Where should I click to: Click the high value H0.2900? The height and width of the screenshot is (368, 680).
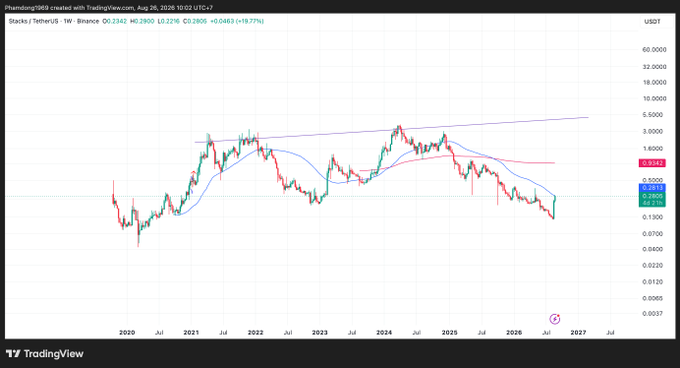(142, 21)
